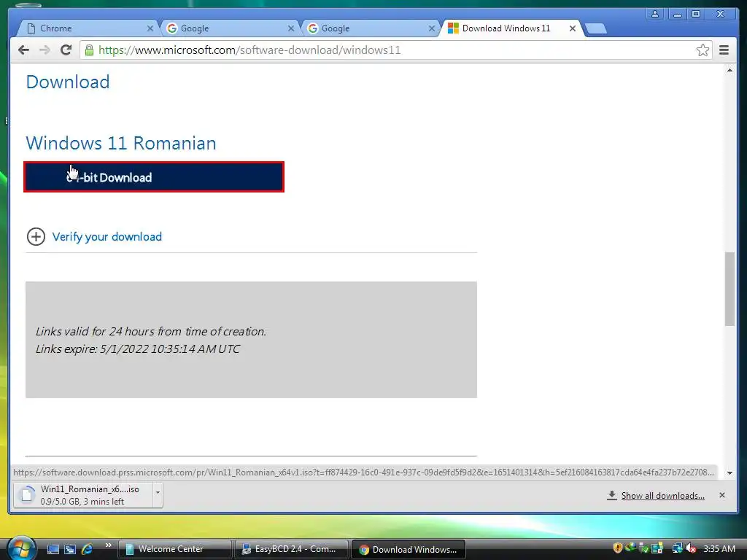Click the Verify your download link text
Image resolution: width=747 pixels, height=560 pixels.
tap(107, 237)
